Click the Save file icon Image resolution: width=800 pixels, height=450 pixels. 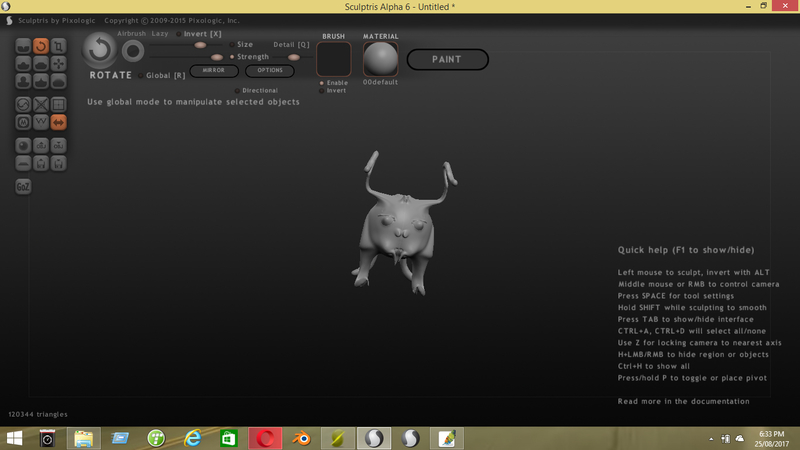(59, 164)
